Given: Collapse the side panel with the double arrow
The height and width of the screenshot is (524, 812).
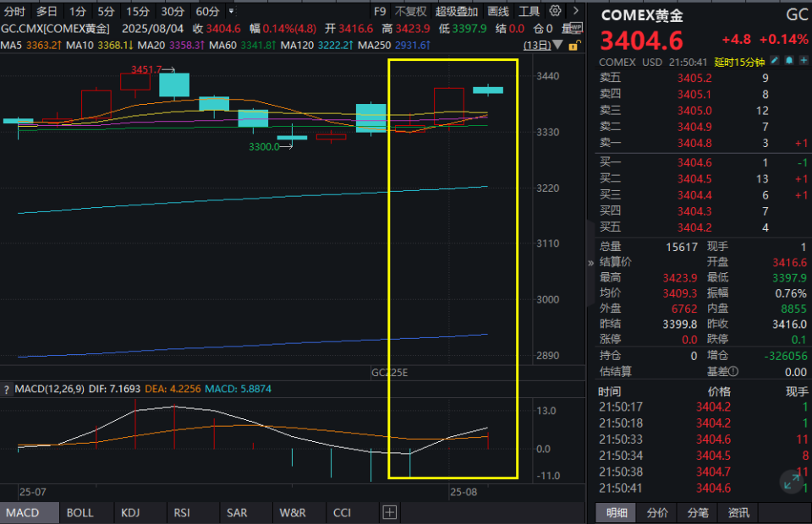Looking at the screenshot, I should 591,263.
